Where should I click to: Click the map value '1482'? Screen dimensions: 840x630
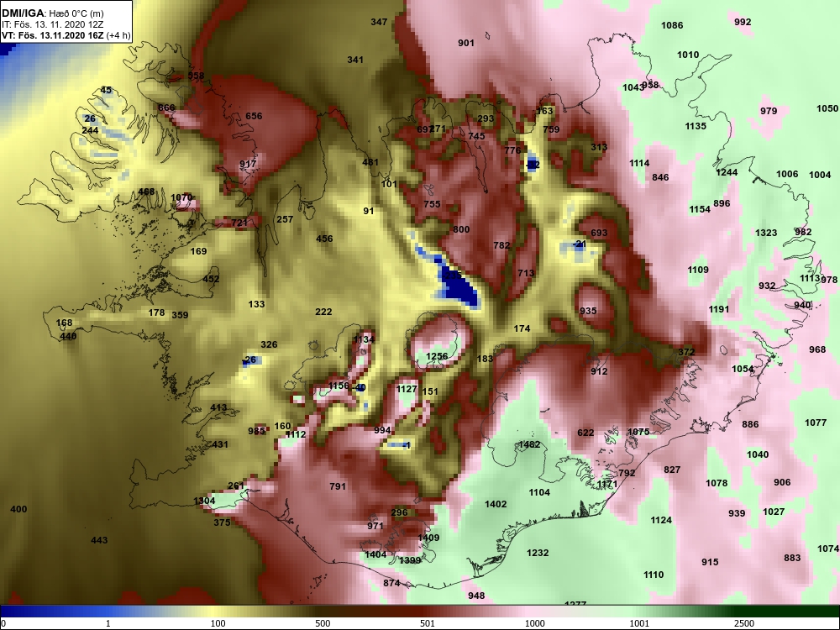(x=529, y=444)
